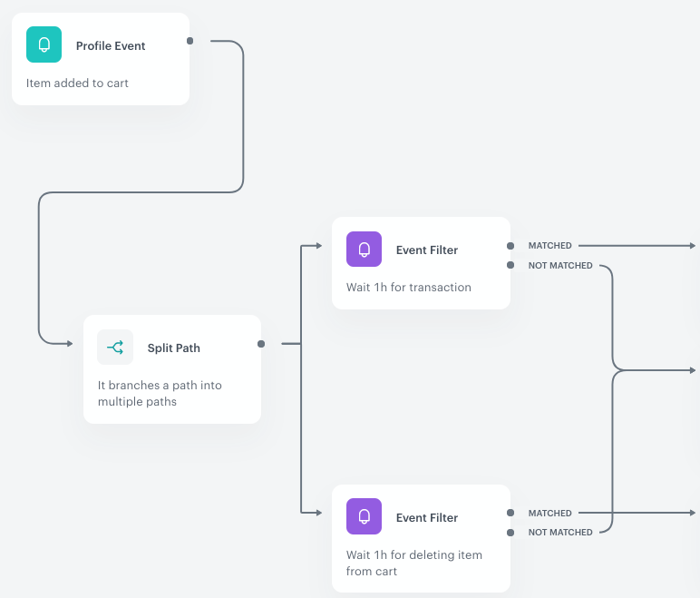Click the teal Profile Event bell icon
The image size is (700, 598).
44,45
